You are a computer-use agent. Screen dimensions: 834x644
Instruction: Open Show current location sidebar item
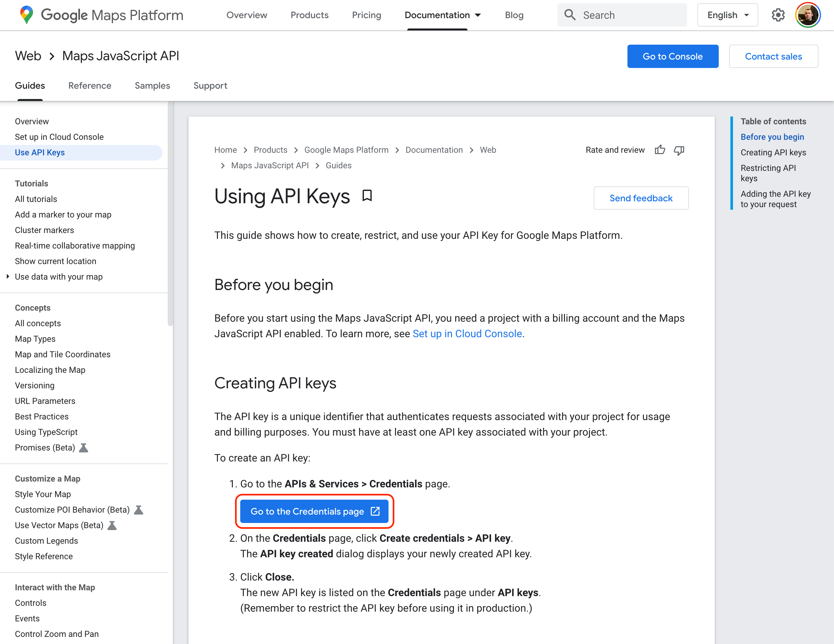[x=55, y=261]
